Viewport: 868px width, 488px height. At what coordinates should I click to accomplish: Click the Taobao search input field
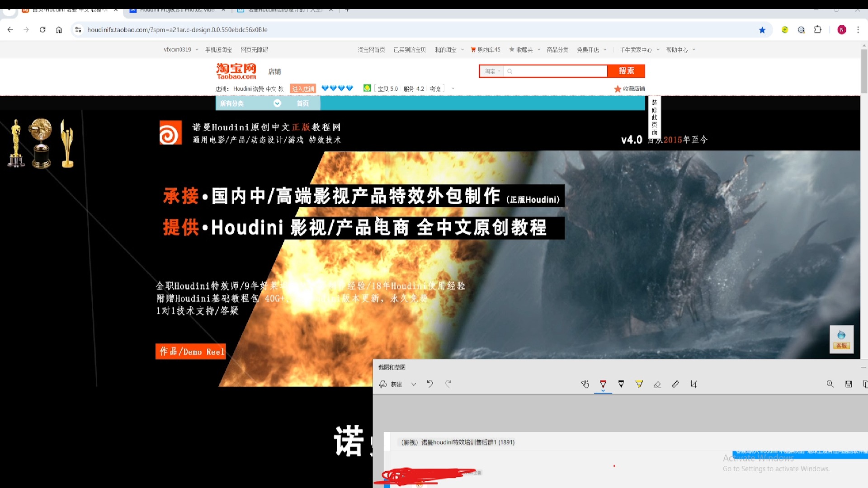[556, 71]
